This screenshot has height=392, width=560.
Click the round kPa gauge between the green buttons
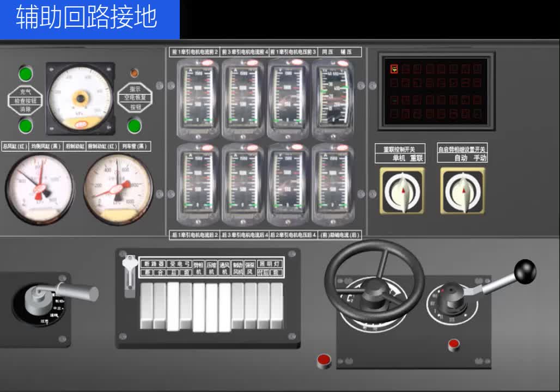point(81,98)
